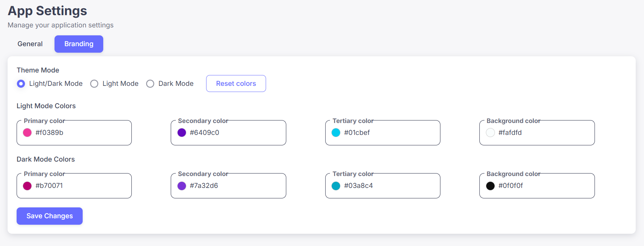Click the pink light mode primary color swatch
The height and width of the screenshot is (246, 644).
click(x=27, y=133)
